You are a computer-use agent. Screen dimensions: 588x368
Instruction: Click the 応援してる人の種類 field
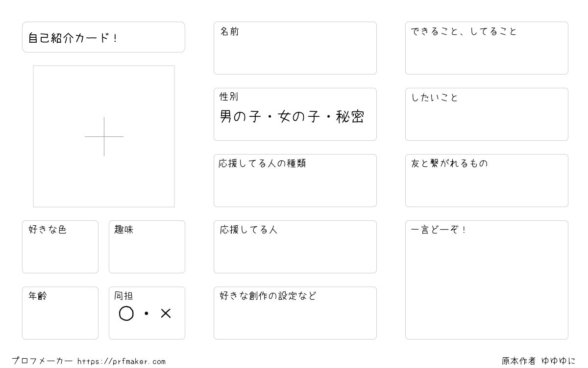click(x=295, y=181)
